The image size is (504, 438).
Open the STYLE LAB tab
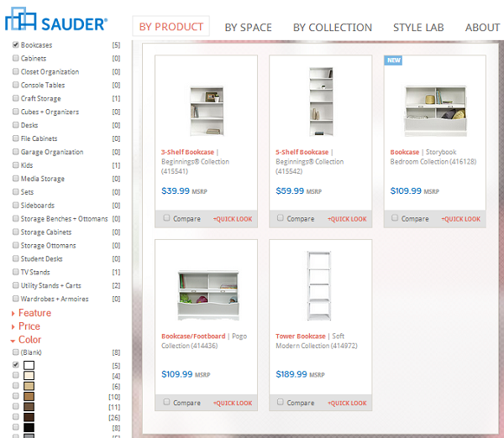pos(418,28)
